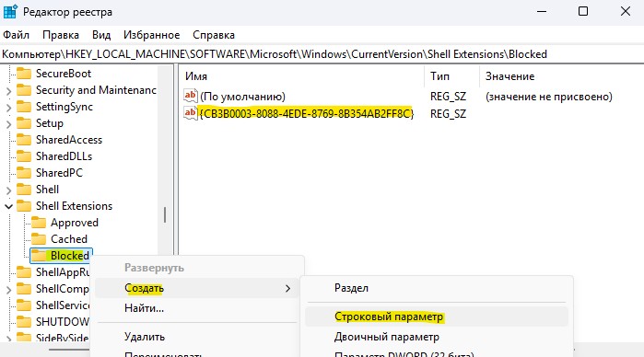The width and height of the screenshot is (644, 357).
Task: Click the Approved folder icon
Action: click(39, 223)
